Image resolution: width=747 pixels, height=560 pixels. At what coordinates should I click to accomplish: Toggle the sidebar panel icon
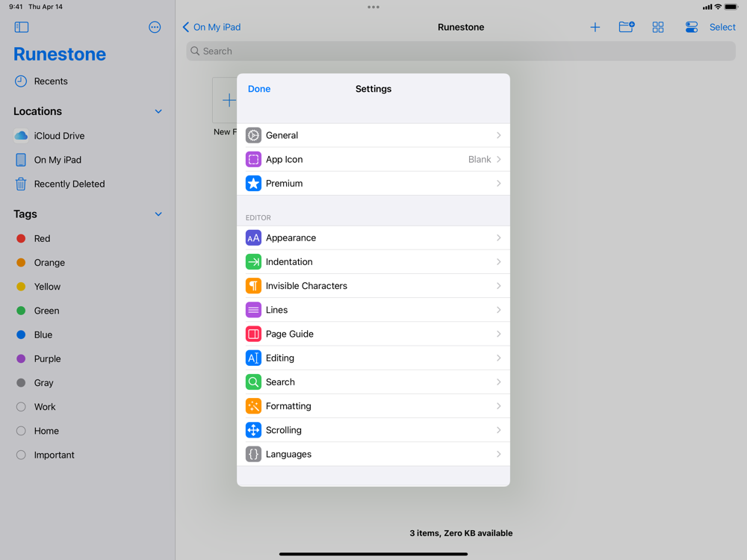(22, 27)
